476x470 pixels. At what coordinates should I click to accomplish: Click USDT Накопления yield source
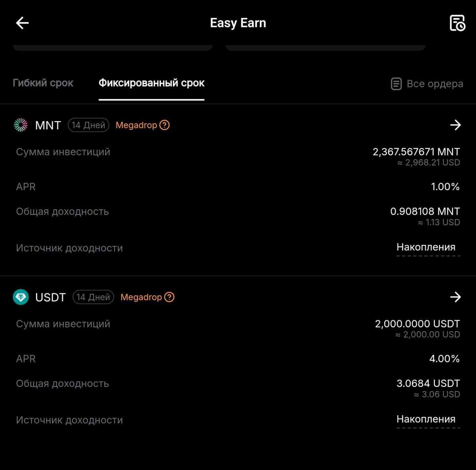pos(426,419)
